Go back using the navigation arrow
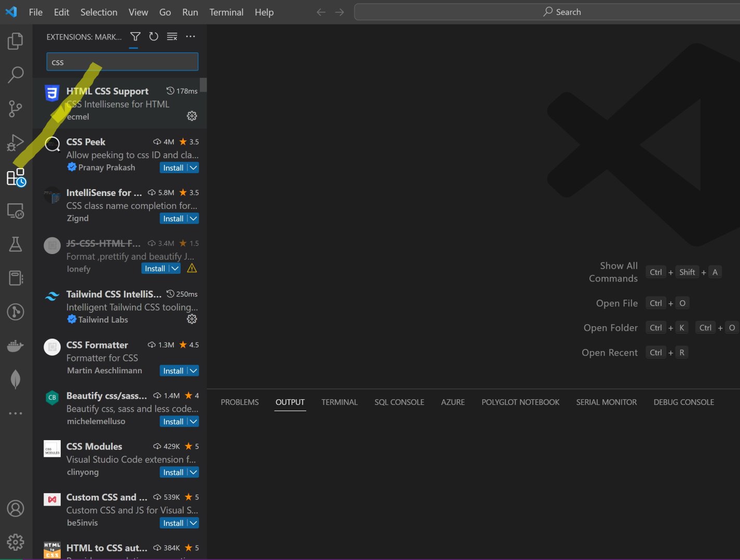The width and height of the screenshot is (740, 560). pyautogui.click(x=321, y=12)
